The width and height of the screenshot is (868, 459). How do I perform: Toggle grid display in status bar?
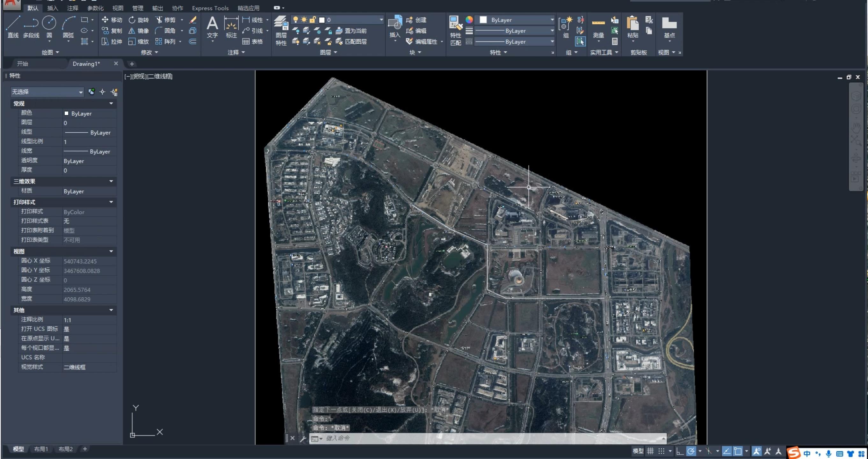tap(650, 451)
